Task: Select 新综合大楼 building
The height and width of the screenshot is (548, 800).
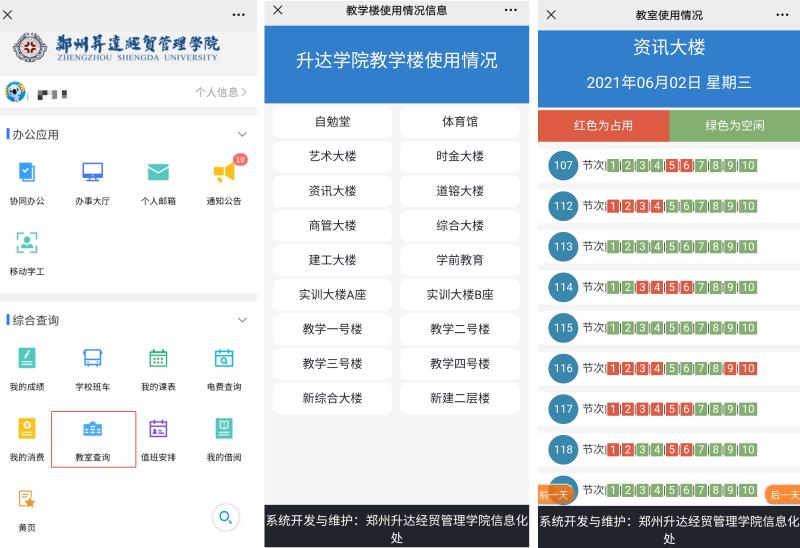Action: [333, 398]
